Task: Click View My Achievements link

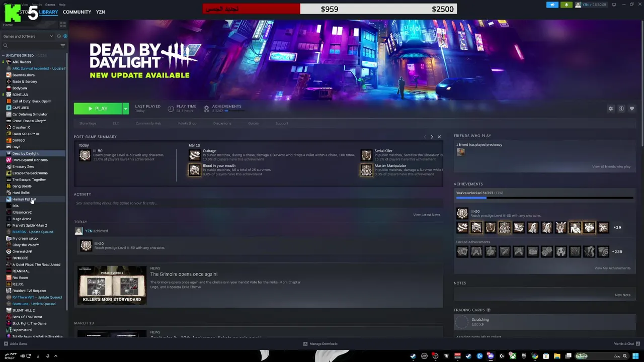Action: 612,268
